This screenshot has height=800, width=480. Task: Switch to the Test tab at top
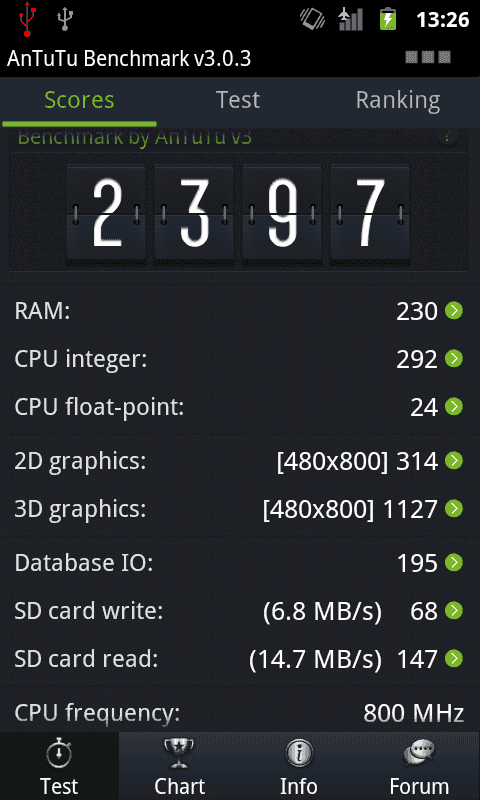(238, 100)
